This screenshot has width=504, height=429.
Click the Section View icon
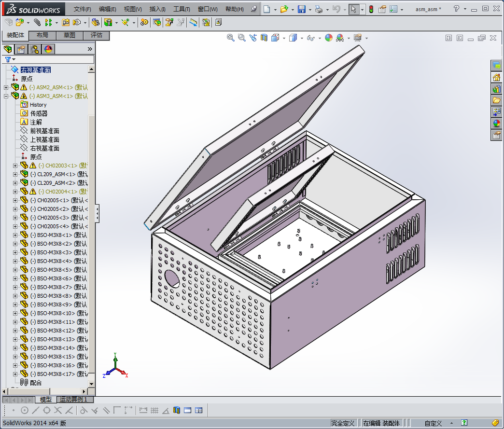coord(264,38)
